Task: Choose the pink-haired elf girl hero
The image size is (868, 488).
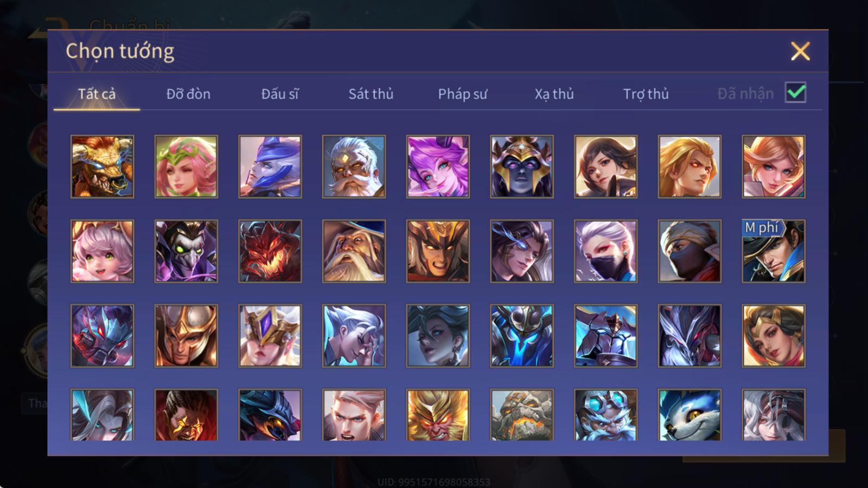Action: point(186,166)
